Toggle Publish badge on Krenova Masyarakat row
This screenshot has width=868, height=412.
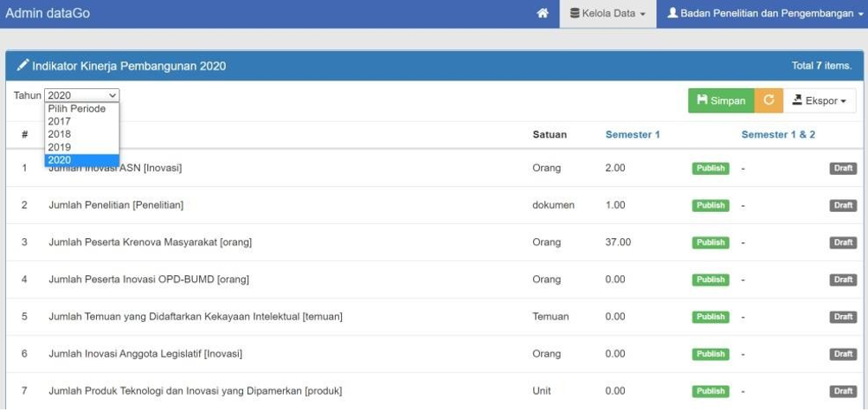[x=710, y=242]
